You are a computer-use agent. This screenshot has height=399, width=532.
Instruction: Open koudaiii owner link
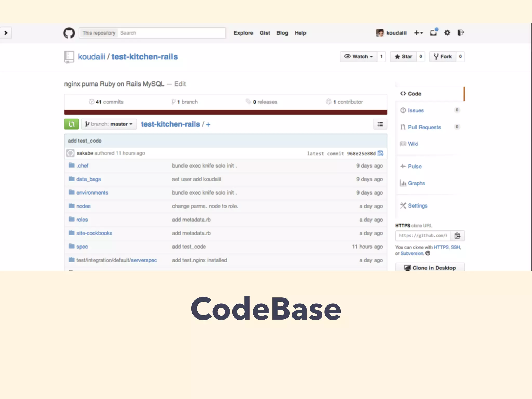(92, 57)
